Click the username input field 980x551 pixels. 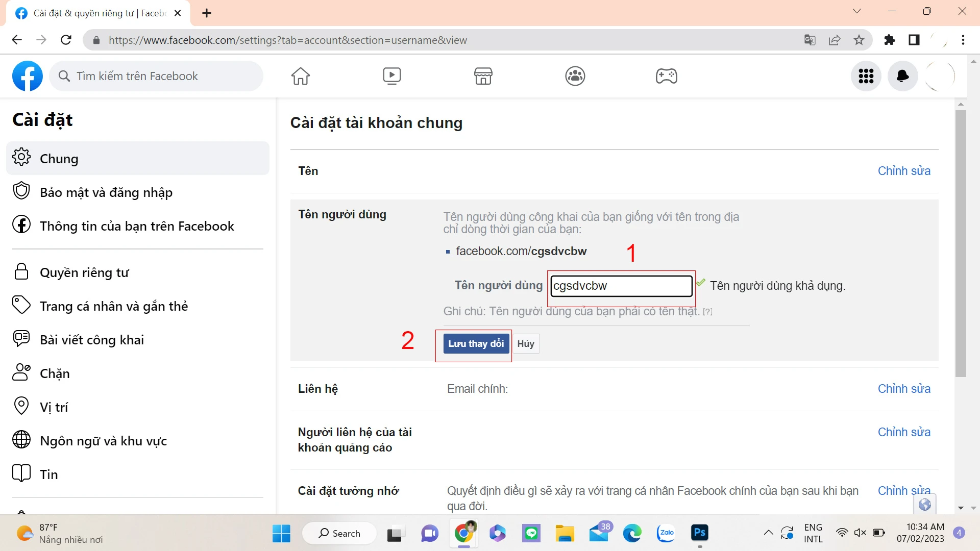621,286
